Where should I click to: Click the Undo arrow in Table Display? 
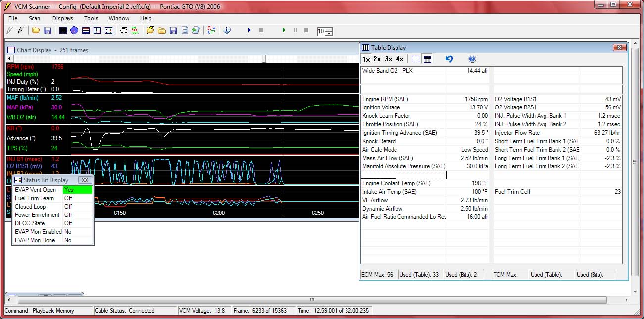point(449,59)
